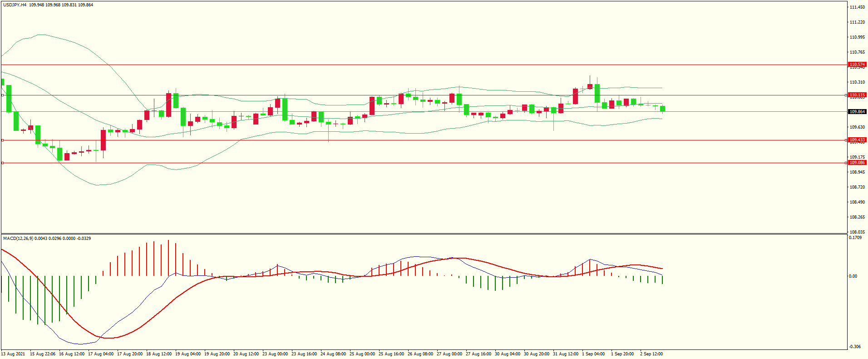The width and height of the screenshot is (868, 359).
Task: Click the last green candlestick on the chart
Action: (662, 109)
